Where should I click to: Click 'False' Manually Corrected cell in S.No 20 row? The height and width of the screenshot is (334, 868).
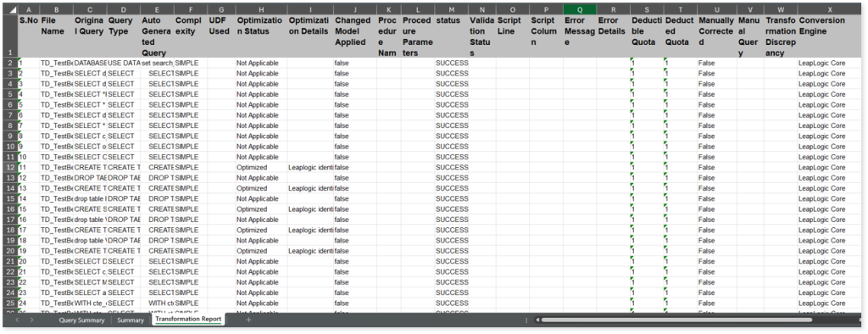tap(717, 261)
